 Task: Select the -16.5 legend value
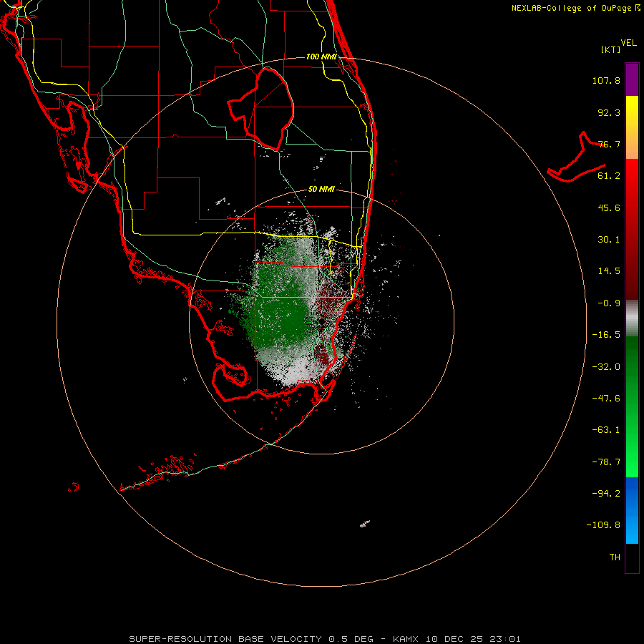[x=606, y=335]
